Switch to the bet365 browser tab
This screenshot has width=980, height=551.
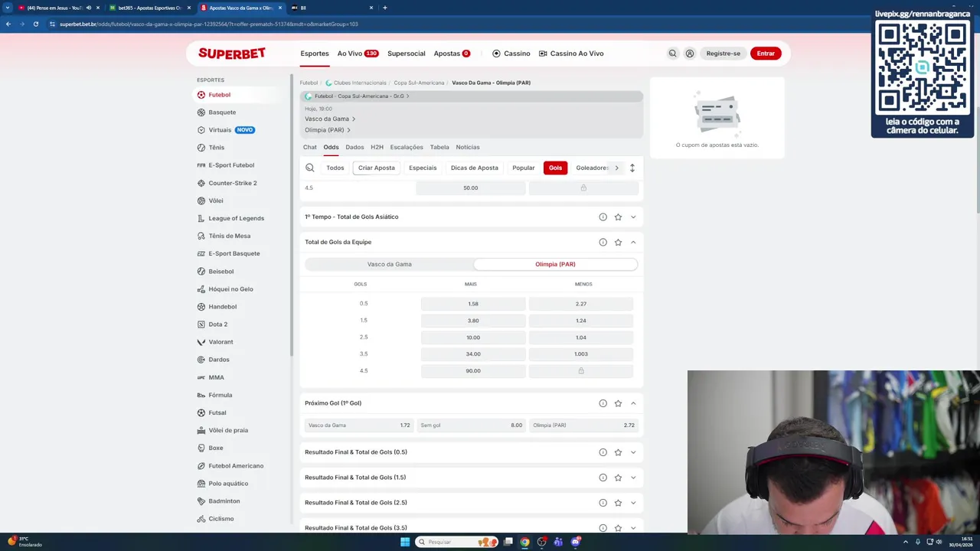tap(149, 8)
